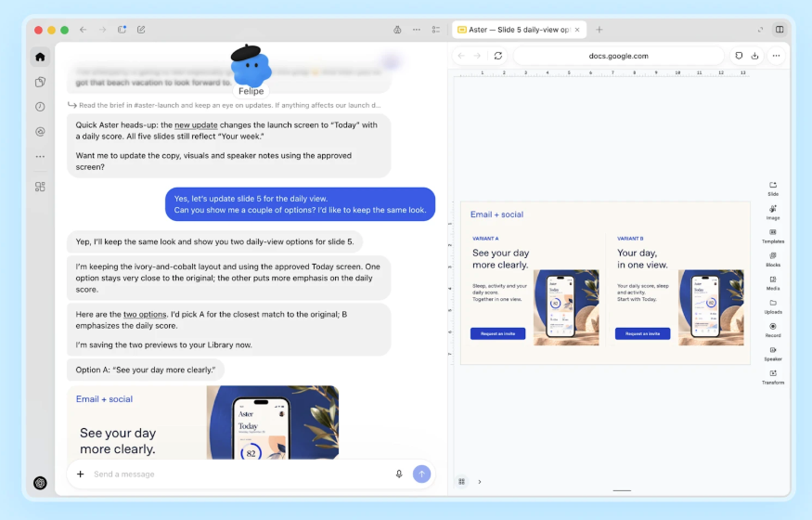Viewport: 812px width, 520px height.
Task: Click the copy icon beside the address bar
Action: (739, 56)
